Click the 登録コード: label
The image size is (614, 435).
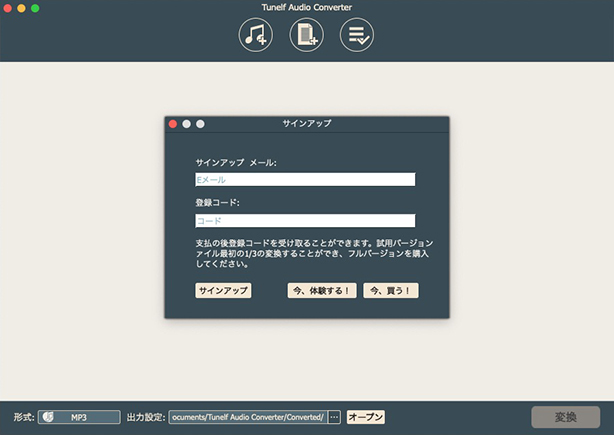217,203
